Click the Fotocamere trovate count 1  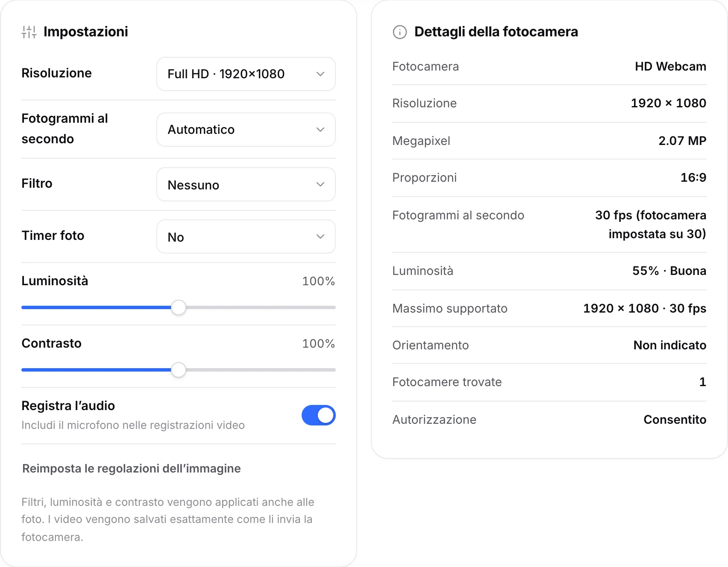702,382
